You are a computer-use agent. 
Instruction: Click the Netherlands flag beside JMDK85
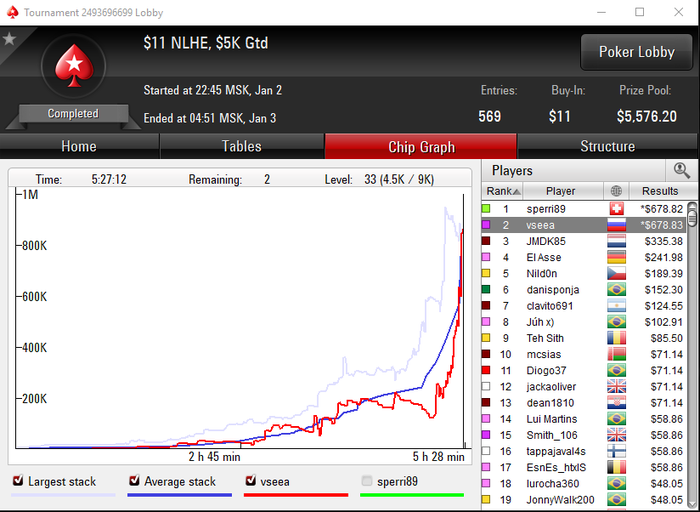pos(616,241)
